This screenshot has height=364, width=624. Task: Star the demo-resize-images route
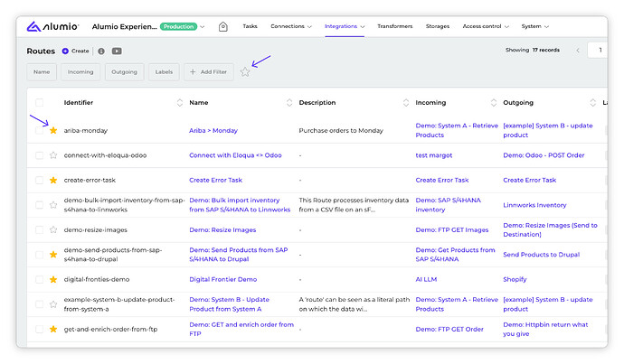[x=53, y=229]
